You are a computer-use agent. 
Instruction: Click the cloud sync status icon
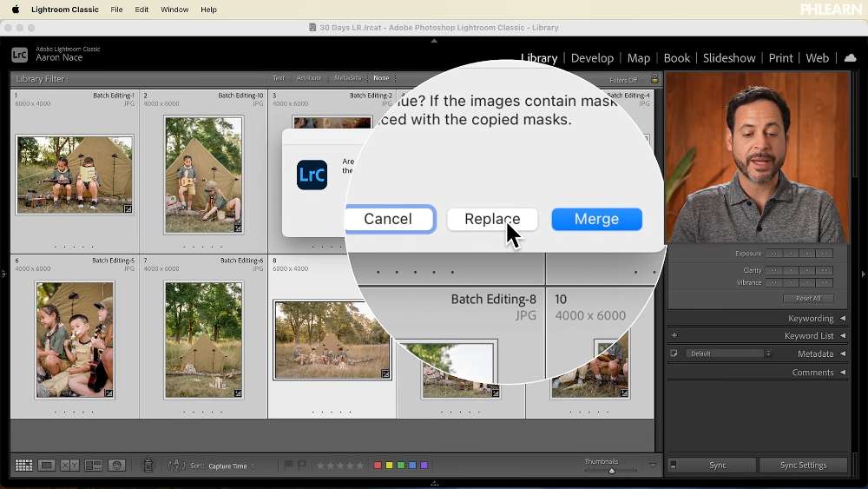pos(851,57)
